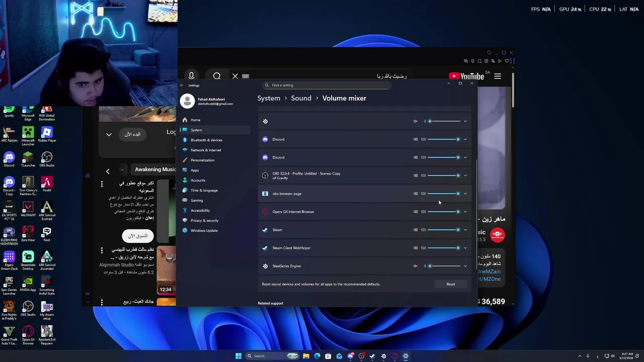Expand the obs-browser-page row chevron
Screen dimensions: 644x362
(x=465, y=194)
